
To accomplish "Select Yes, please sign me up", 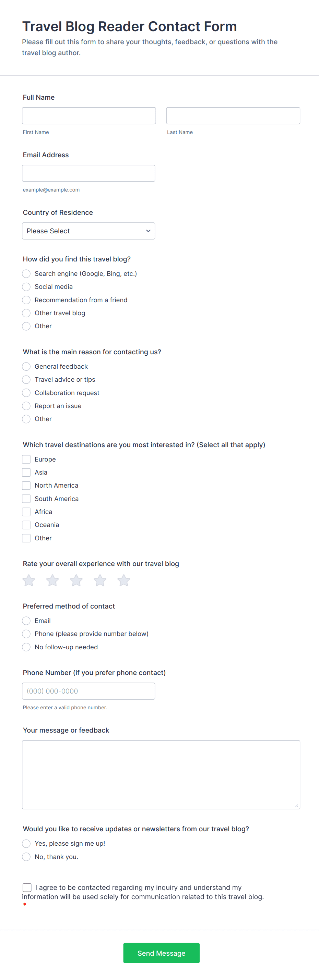I will [x=26, y=844].
